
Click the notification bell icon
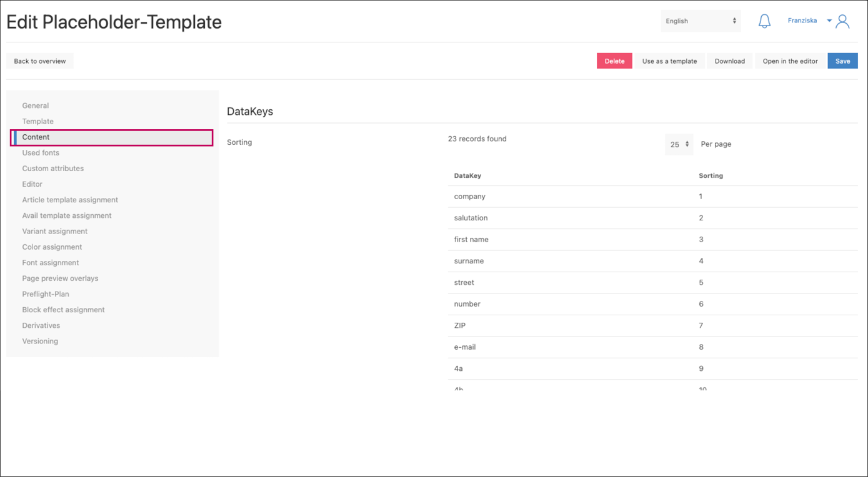coord(764,21)
